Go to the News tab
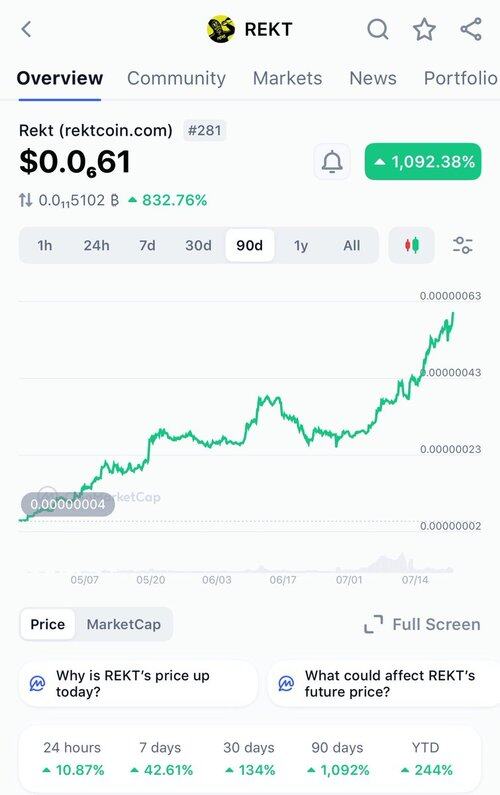Image resolution: width=500 pixels, height=795 pixels. click(373, 78)
